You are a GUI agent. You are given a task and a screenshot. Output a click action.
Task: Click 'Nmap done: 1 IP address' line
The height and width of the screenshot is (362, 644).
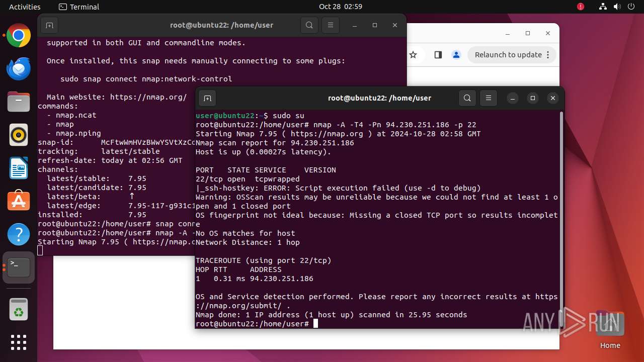tap(332, 315)
